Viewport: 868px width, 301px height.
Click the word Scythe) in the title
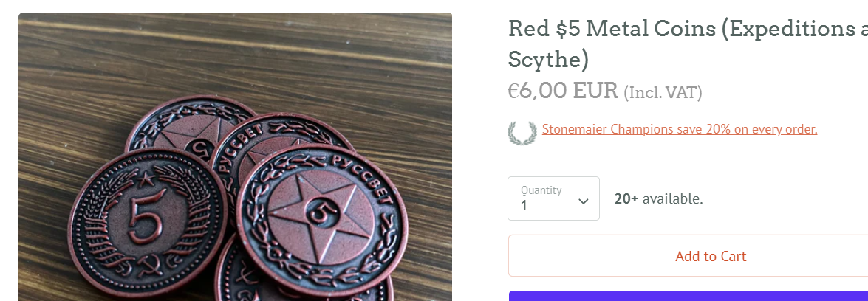click(547, 60)
